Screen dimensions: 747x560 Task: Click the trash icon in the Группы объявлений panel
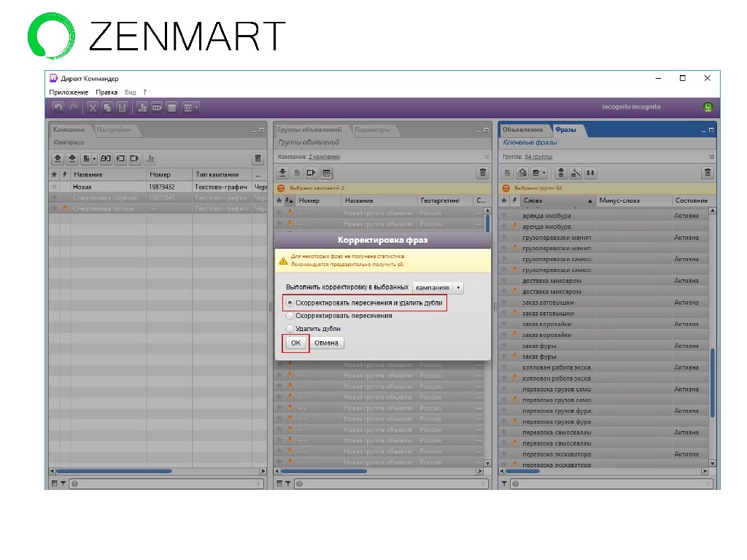[x=483, y=173]
